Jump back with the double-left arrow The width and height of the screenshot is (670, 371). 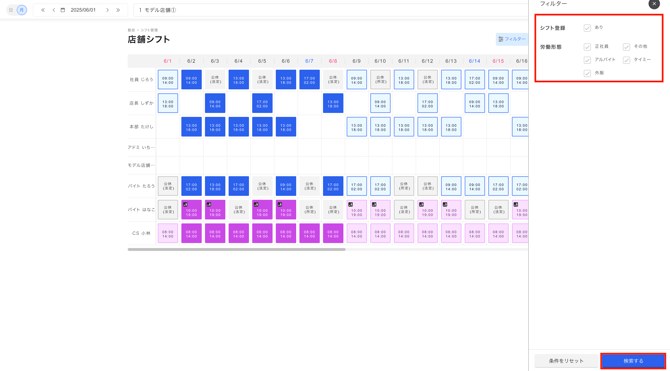43,10
